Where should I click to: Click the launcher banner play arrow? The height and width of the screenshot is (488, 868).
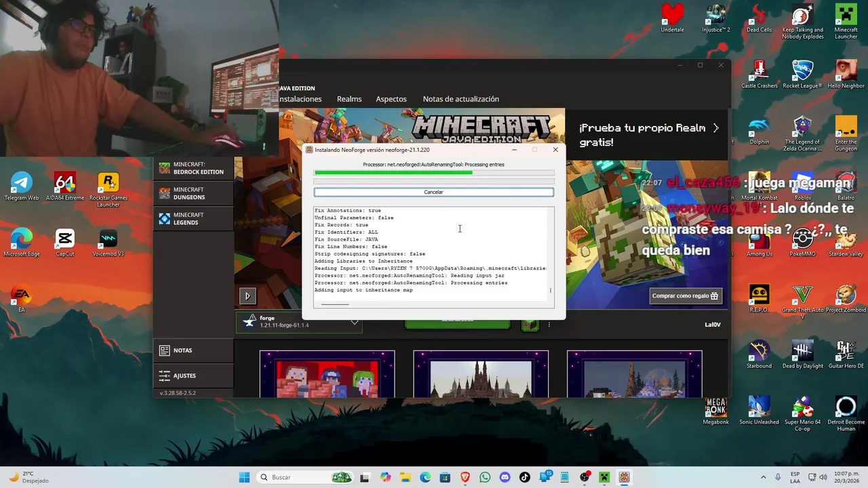[x=248, y=296]
